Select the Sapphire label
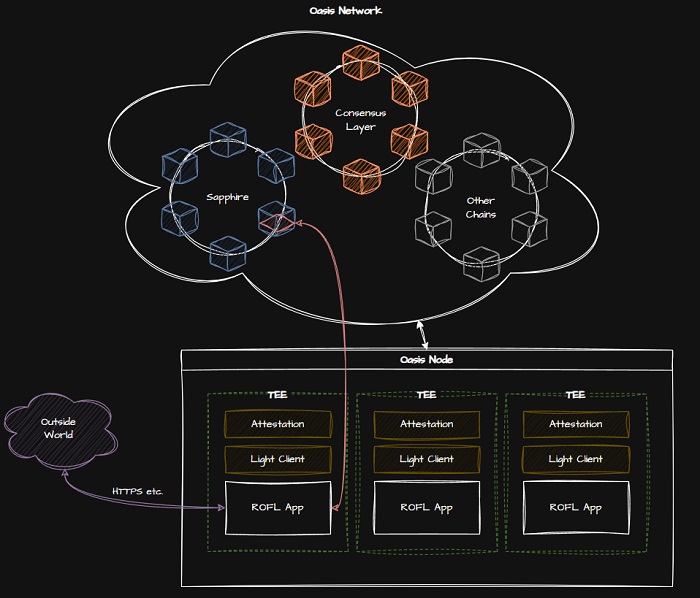 (227, 197)
